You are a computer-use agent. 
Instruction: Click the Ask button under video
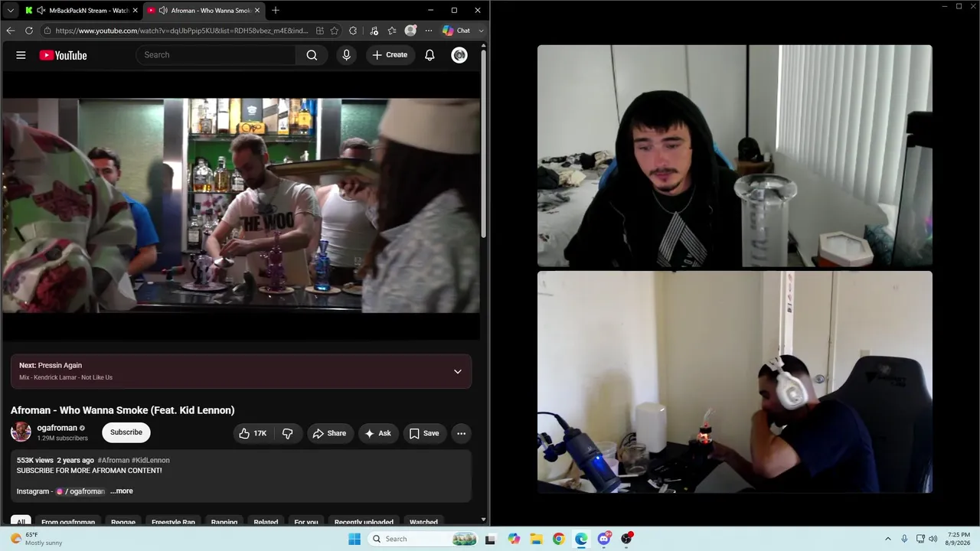tap(377, 433)
